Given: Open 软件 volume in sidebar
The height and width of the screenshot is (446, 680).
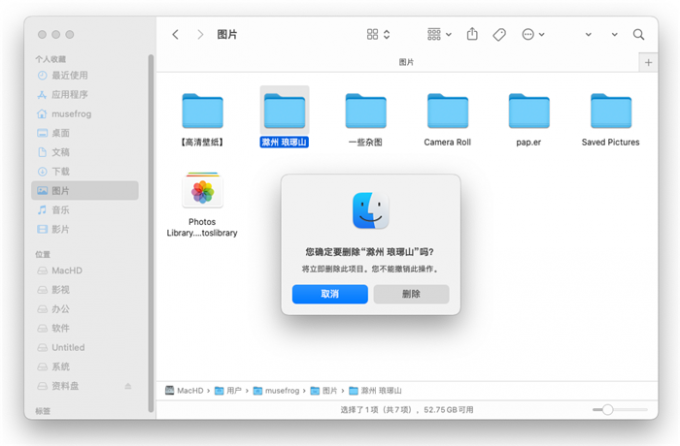Looking at the screenshot, I should (85, 328).
